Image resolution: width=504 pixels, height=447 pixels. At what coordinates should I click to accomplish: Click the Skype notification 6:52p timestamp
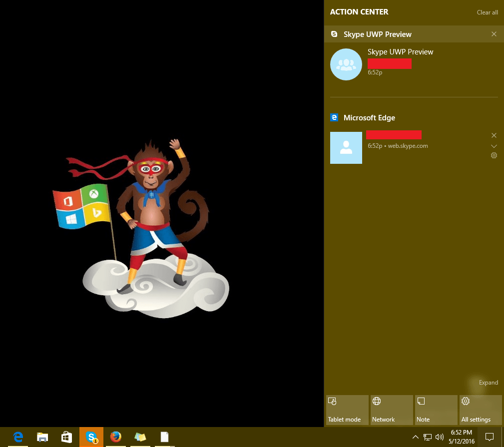375,72
